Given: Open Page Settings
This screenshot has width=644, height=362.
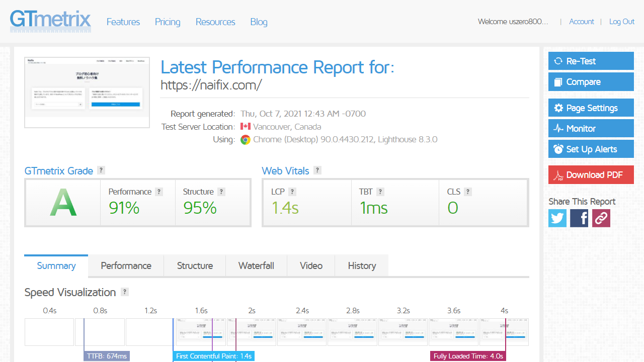Looking at the screenshot, I should pos(591,108).
